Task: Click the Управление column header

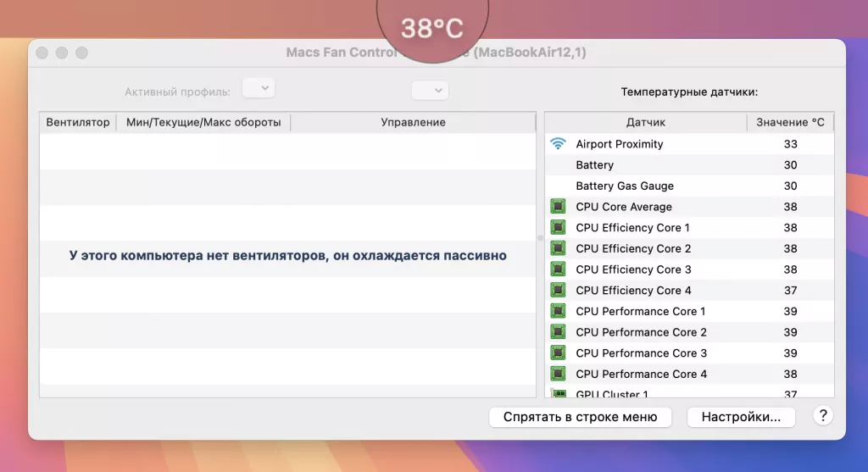Action: tap(413, 122)
